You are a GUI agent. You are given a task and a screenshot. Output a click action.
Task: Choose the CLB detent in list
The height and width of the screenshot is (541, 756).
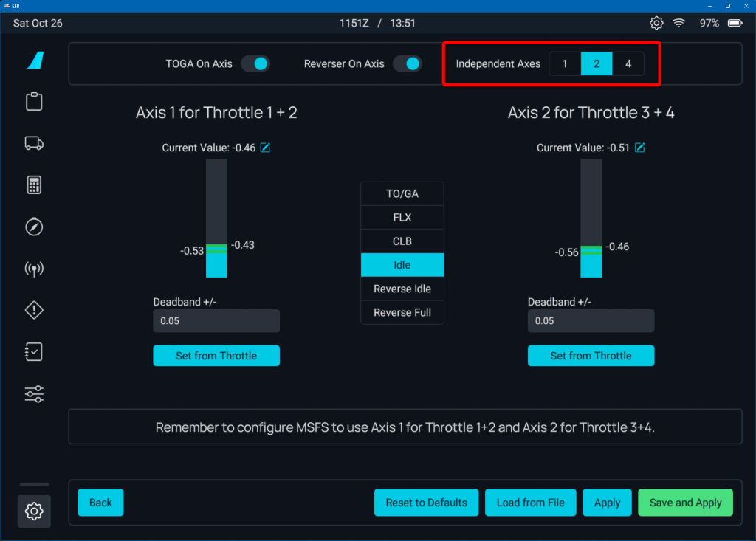[402, 241]
